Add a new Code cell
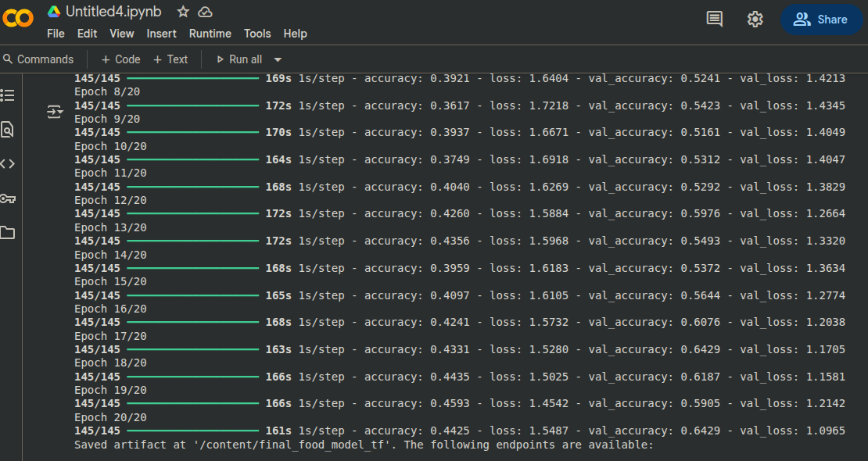 click(120, 59)
